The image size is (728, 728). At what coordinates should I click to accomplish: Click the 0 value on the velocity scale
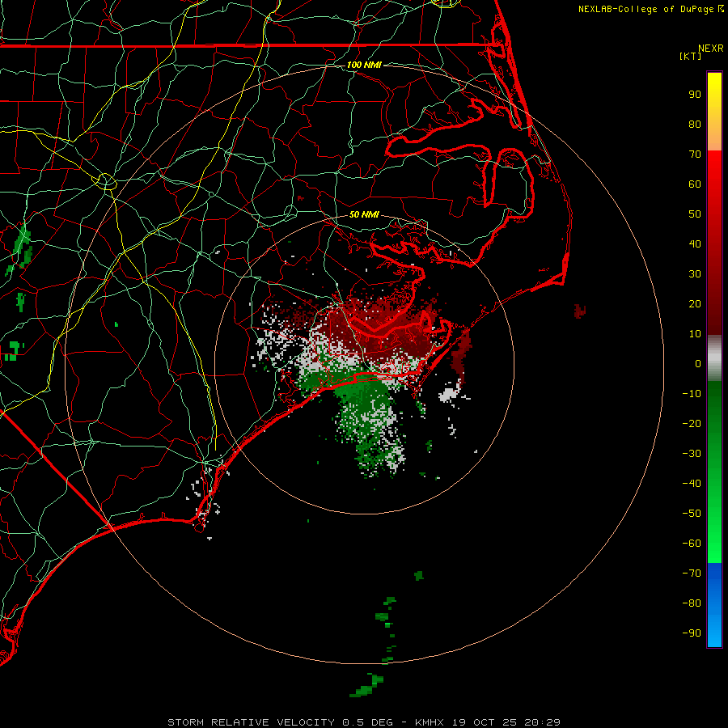click(698, 363)
